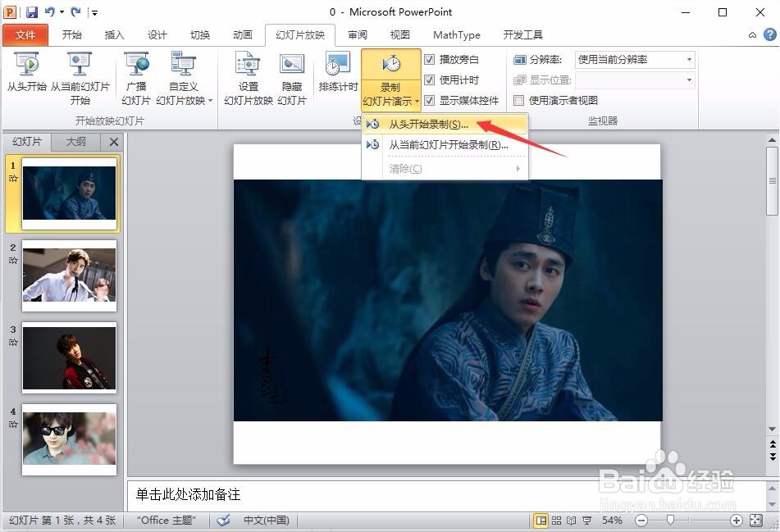780x532 pixels.
Task: Collapse the ribbon with the caret icon
Action: tap(752, 34)
